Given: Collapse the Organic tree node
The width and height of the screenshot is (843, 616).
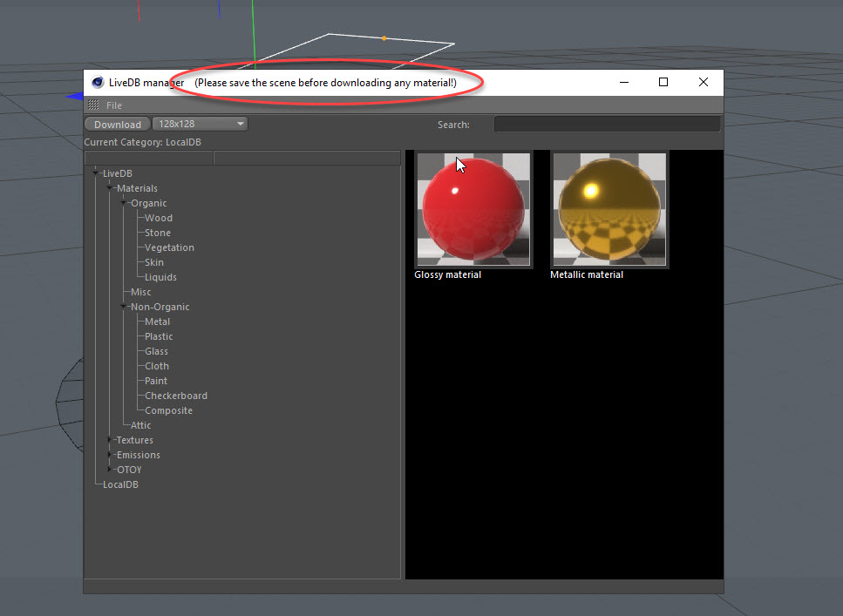Looking at the screenshot, I should [124, 203].
